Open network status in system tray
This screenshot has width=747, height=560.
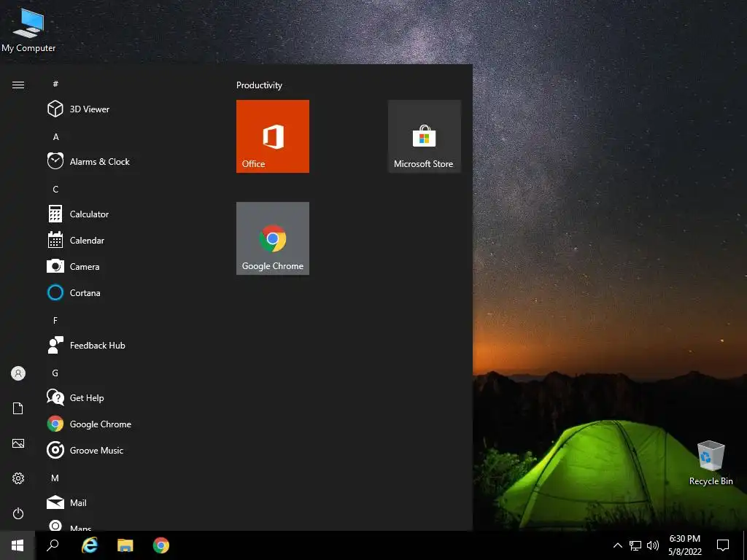point(635,545)
